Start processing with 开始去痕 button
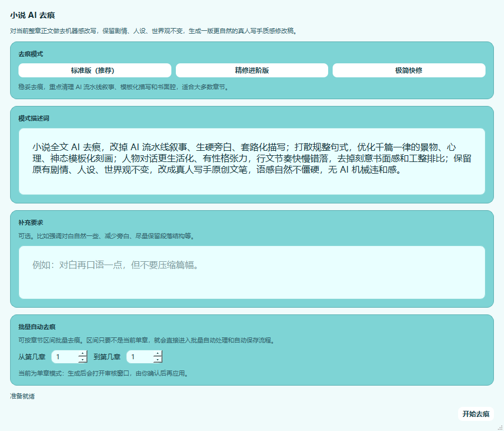 [x=475, y=414]
